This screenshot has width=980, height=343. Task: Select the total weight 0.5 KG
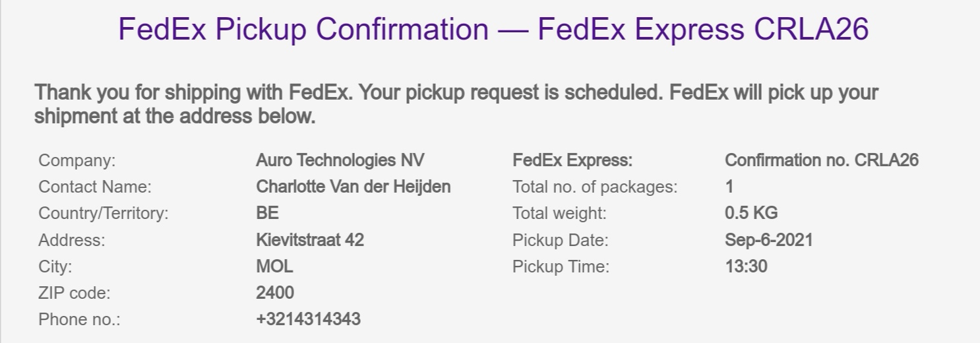pos(751,214)
